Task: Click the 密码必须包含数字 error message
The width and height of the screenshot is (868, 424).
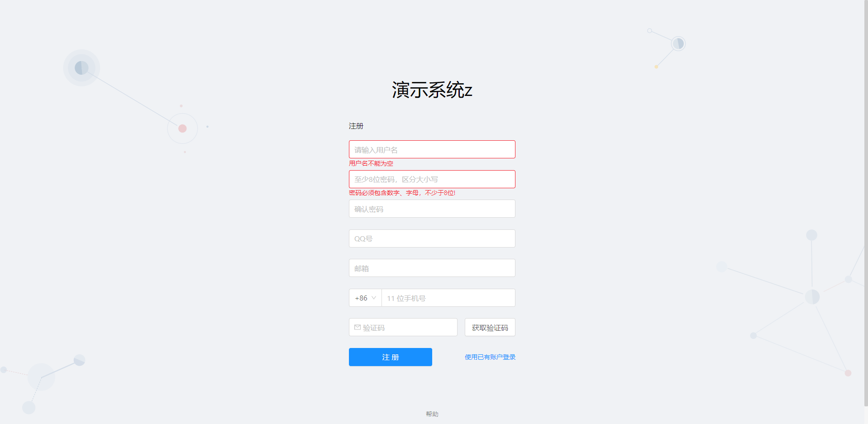Action: click(x=402, y=193)
